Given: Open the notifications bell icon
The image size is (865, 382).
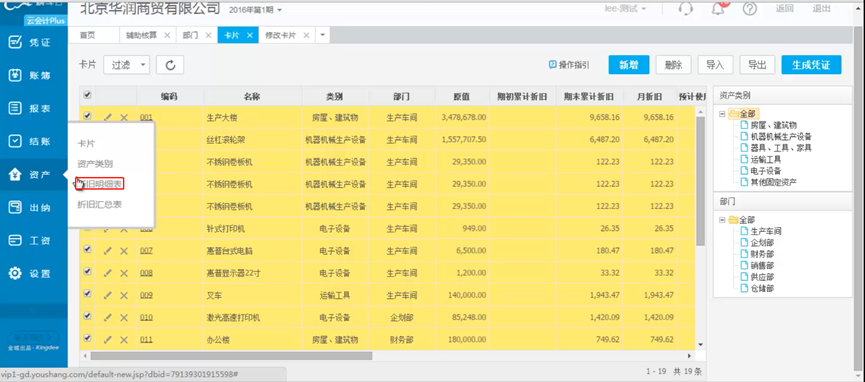Looking at the screenshot, I should click(718, 8).
